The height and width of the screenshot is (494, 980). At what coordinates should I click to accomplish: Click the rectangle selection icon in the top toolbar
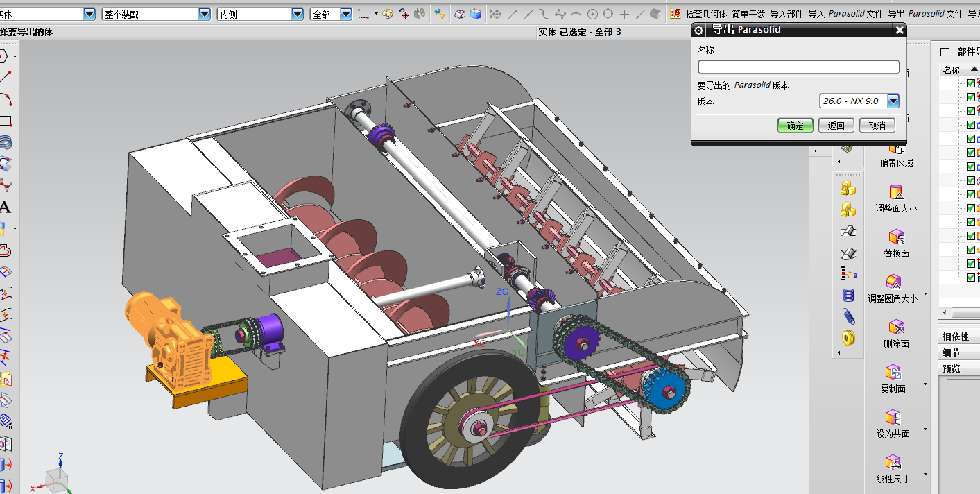(364, 14)
